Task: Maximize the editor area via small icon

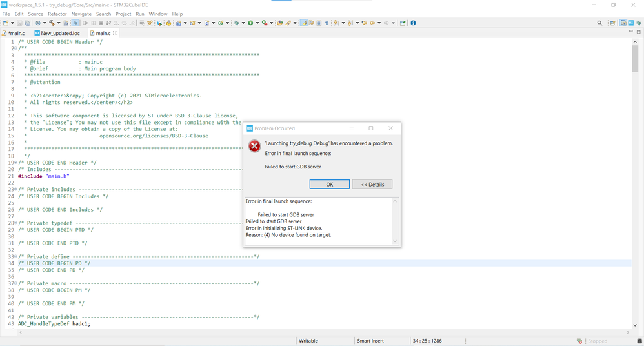Action: [639, 32]
